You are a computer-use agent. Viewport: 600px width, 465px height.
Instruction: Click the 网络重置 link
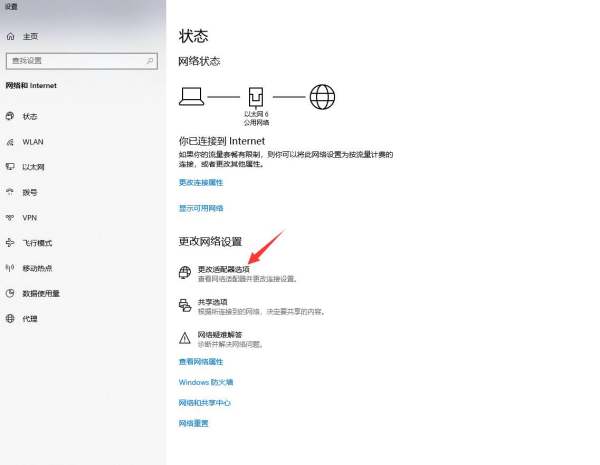194,423
